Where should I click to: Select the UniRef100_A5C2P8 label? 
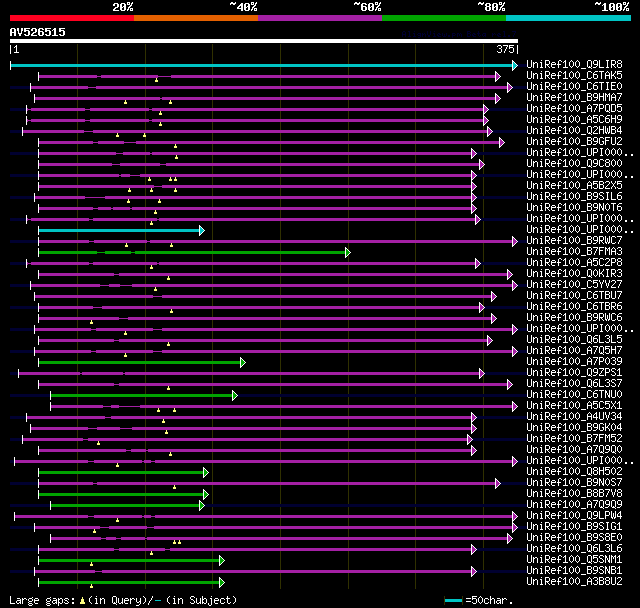pos(574,263)
